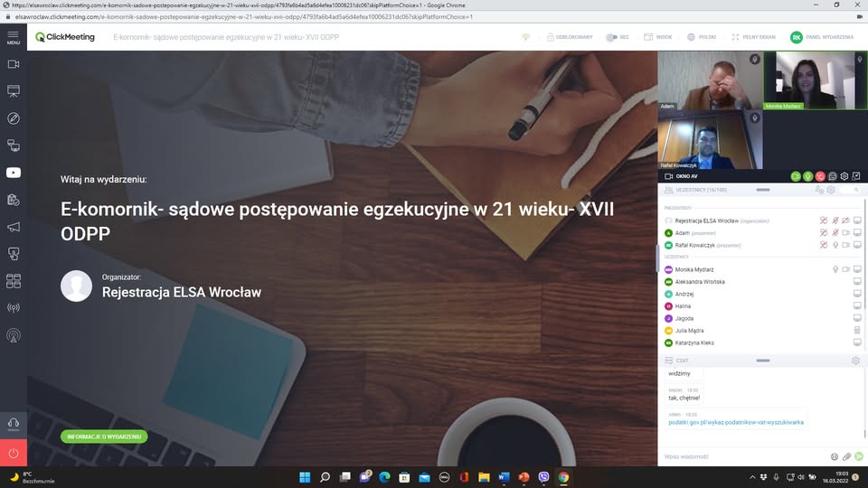Open the live streaming broadcast icon

14,308
